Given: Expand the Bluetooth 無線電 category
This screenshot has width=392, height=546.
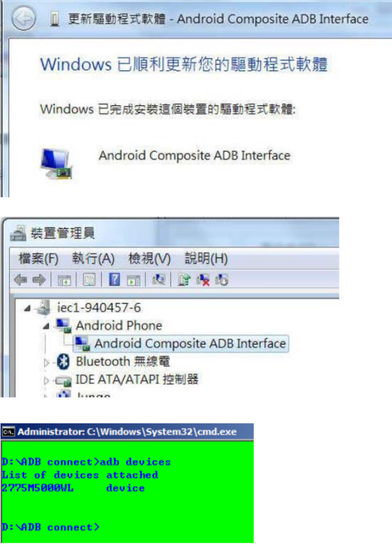Looking at the screenshot, I should pyautogui.click(x=47, y=362).
